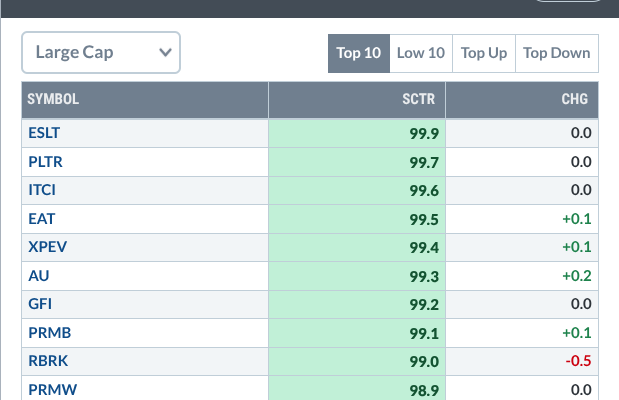Open the ITCI symbol link

[42, 190]
